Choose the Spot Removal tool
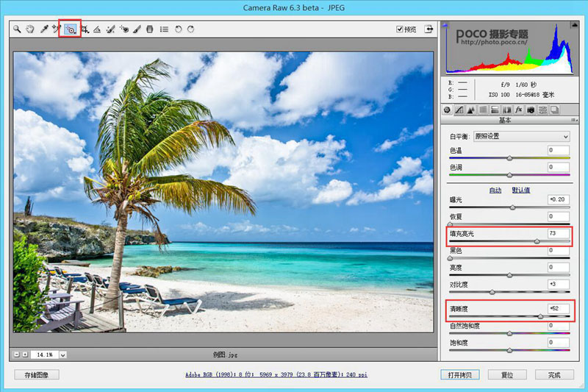 pos(111,29)
